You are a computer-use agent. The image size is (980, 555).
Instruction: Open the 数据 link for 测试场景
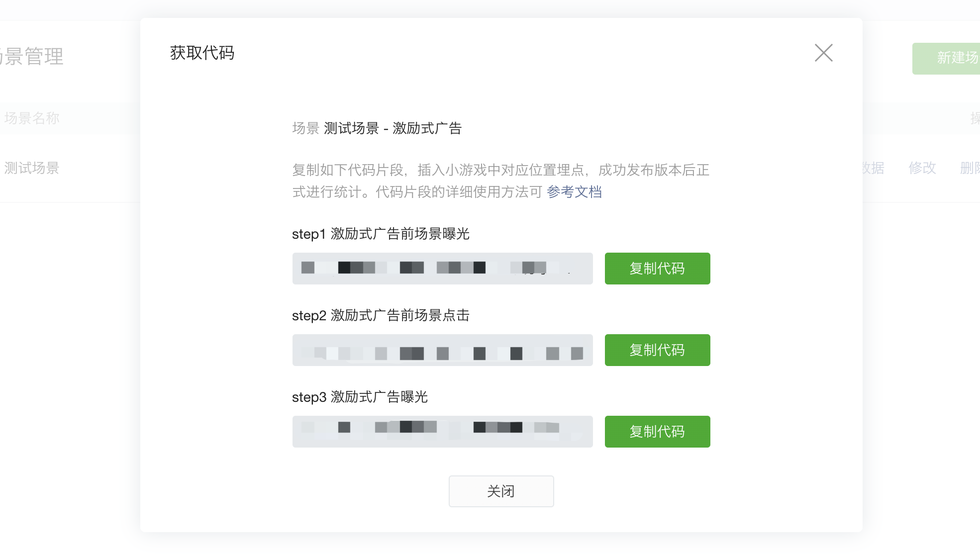[x=874, y=168]
